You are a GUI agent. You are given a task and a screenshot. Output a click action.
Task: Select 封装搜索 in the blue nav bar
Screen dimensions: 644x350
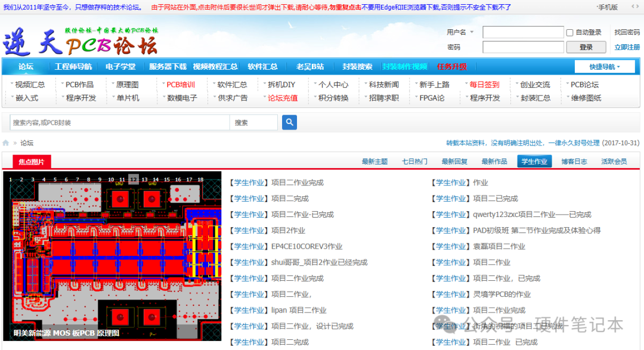click(357, 67)
